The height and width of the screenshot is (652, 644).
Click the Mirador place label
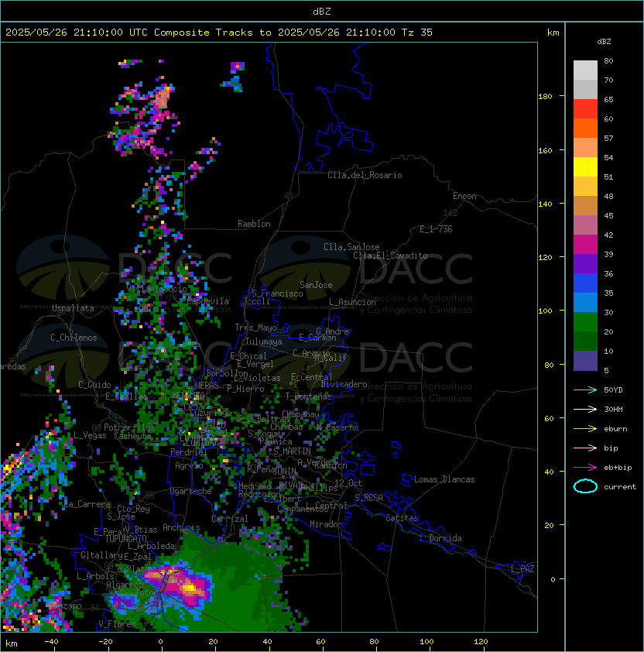[x=327, y=524]
